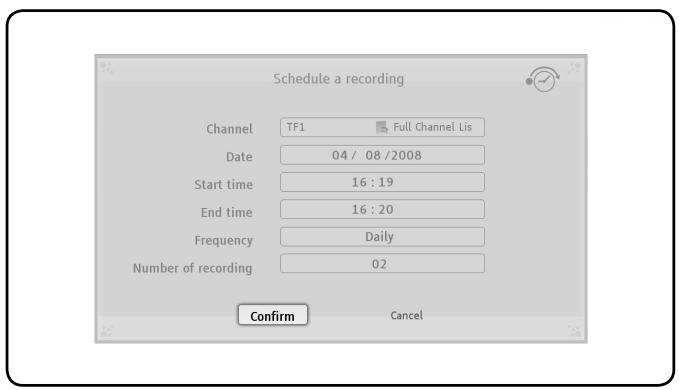
Task: Select the Start time field 16:19
Action: [382, 182]
